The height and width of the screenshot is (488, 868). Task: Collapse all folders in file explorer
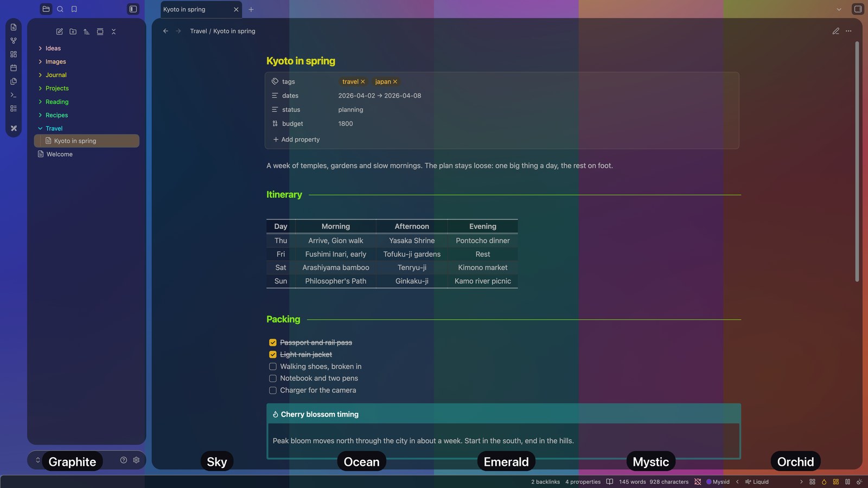click(114, 31)
